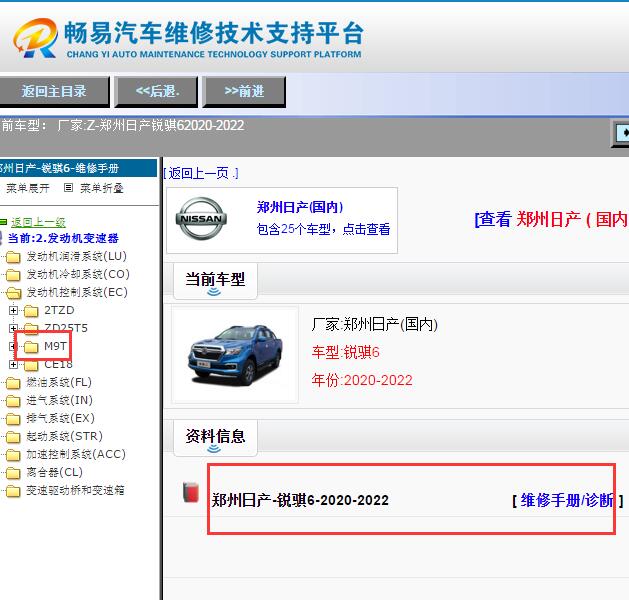Collapse menus via 菜单折叠
The image size is (629, 600).
(x=101, y=188)
